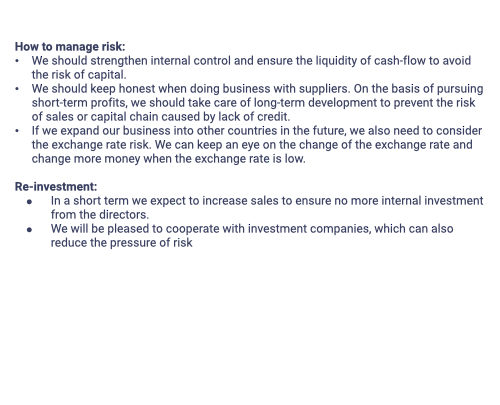The width and height of the screenshot is (500, 405).
Task: Click the text 'exchange rate is low.'
Action: tap(250, 159)
